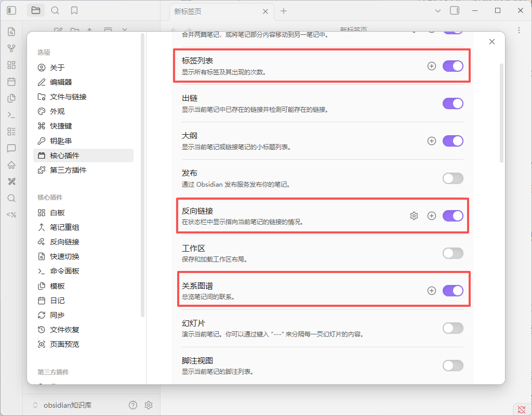Open 同步 plugin settings
This screenshot has height=416, width=532.
tap(84, 315)
